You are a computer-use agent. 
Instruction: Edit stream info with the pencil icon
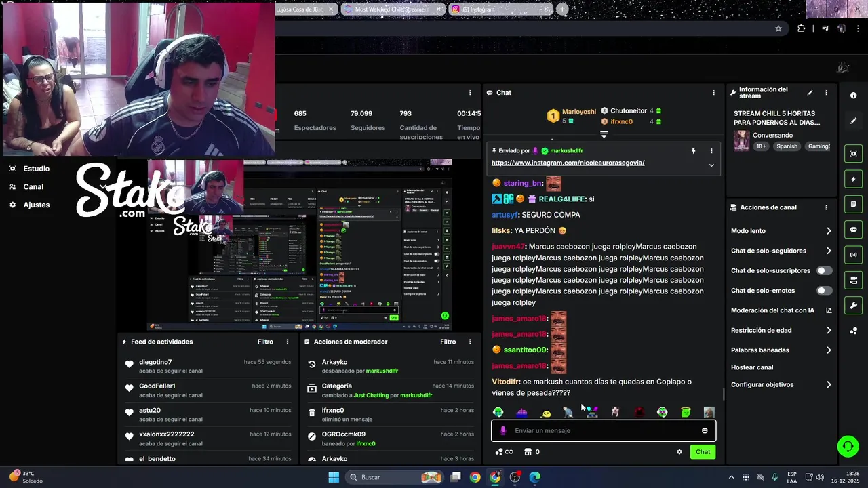tap(810, 93)
